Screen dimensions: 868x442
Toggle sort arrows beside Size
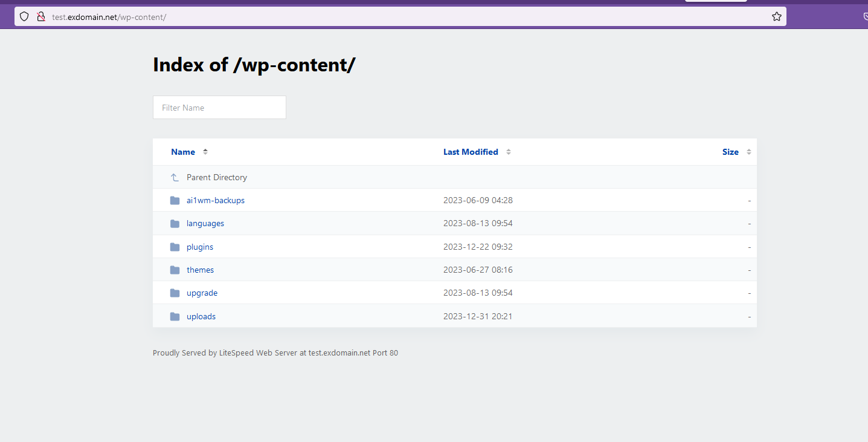pyautogui.click(x=749, y=152)
